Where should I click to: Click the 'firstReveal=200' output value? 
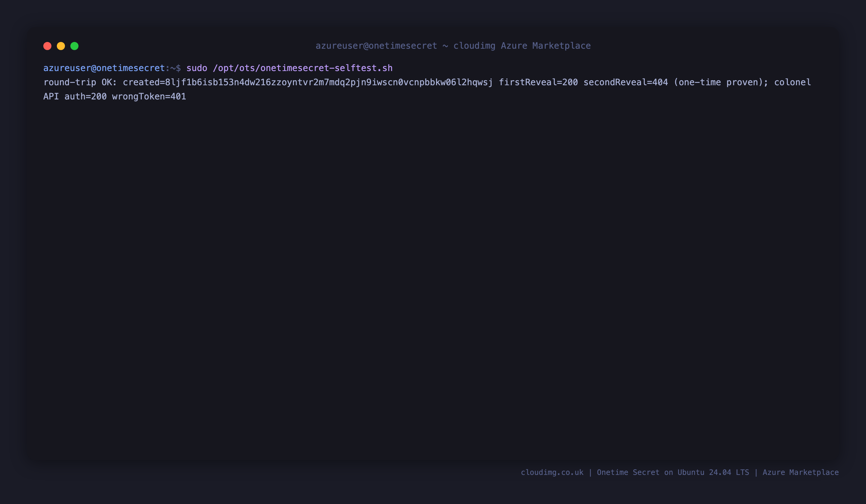[538, 83]
